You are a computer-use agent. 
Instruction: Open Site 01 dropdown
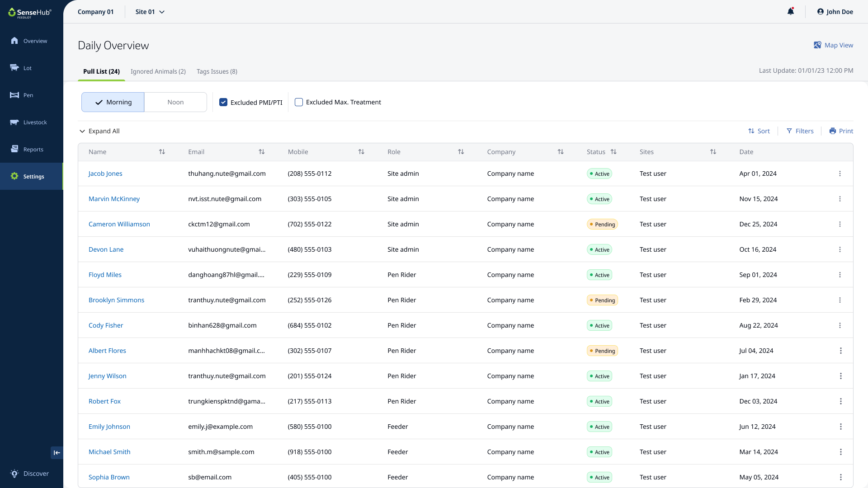point(150,12)
